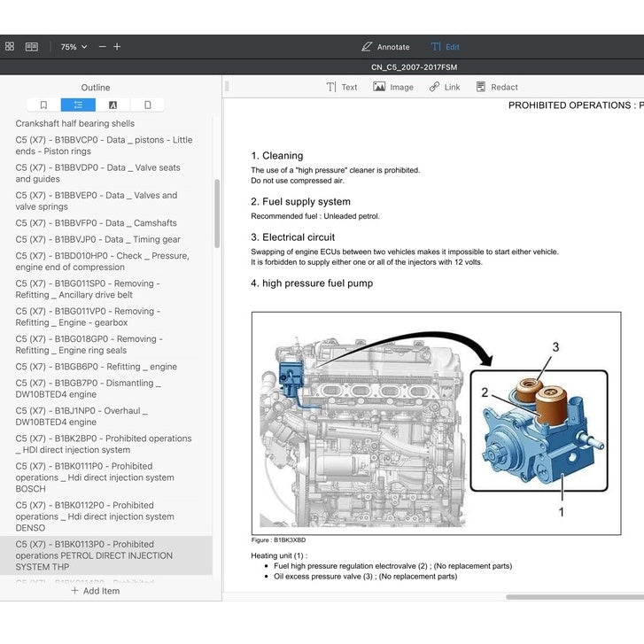Choose the Image insert tool
Screen dimensions: 644x644
[x=393, y=87]
